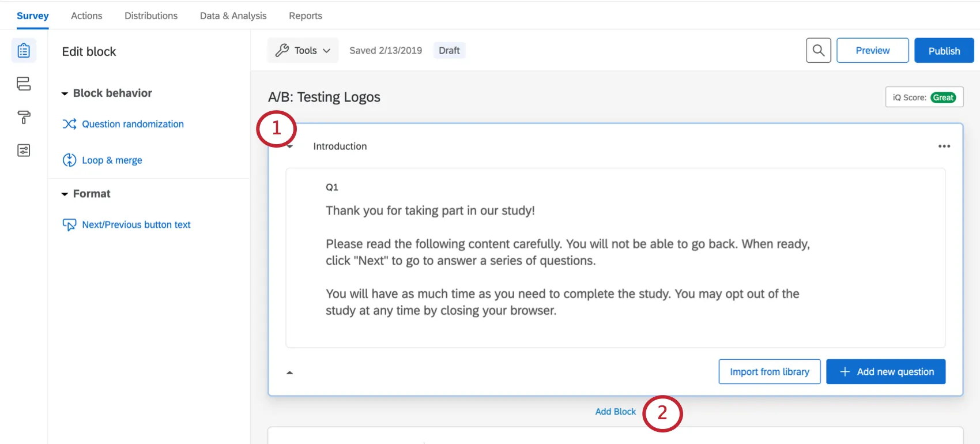
Task: Open the Look and feel settings
Action: (x=23, y=117)
